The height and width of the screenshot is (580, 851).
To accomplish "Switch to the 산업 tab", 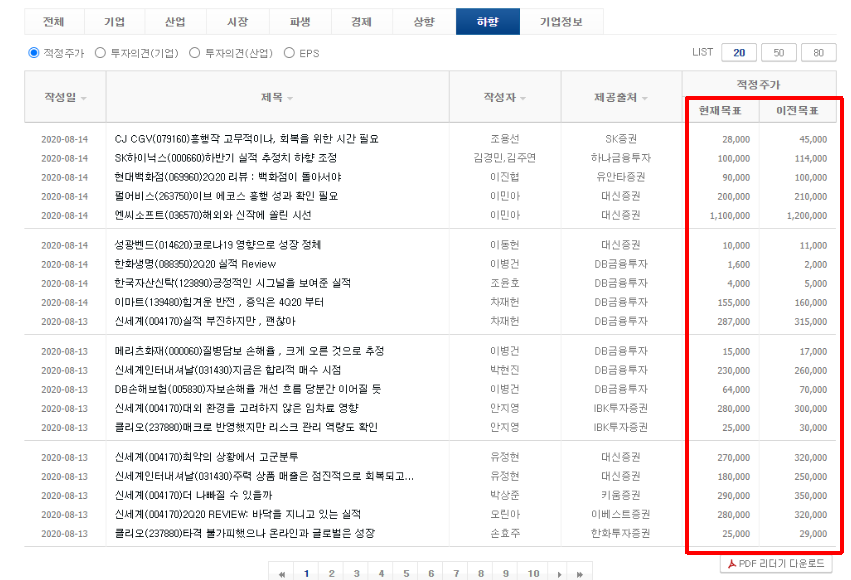I will [x=175, y=22].
